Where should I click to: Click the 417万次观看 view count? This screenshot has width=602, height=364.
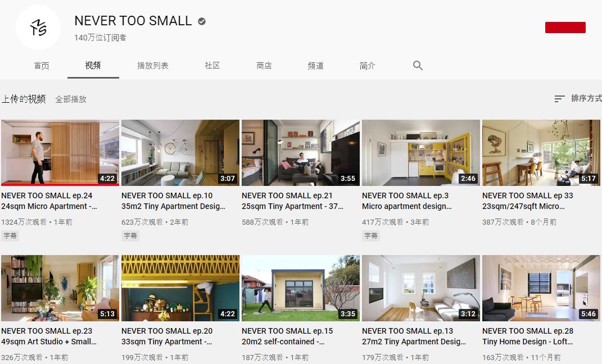[383, 222]
